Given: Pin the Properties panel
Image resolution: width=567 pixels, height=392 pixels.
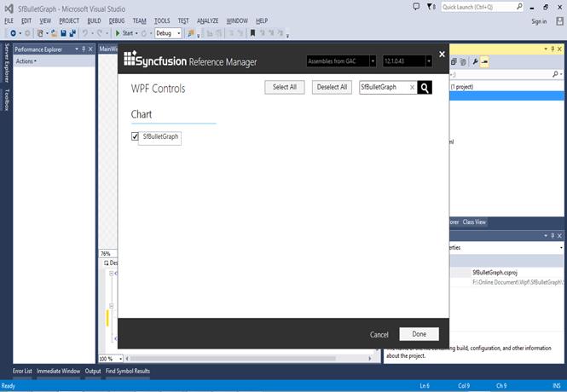Looking at the screenshot, I should coord(553,235).
